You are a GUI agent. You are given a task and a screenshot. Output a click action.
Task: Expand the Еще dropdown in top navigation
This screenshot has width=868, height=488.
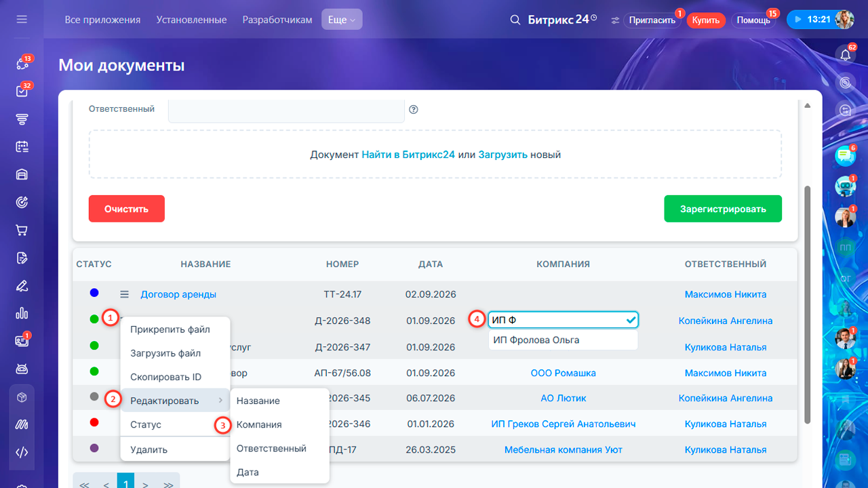pyautogui.click(x=342, y=20)
